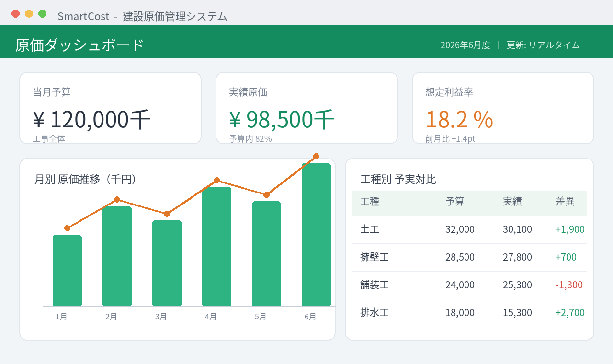
Task: Select the 舗装工 row name
Action: [x=375, y=285]
